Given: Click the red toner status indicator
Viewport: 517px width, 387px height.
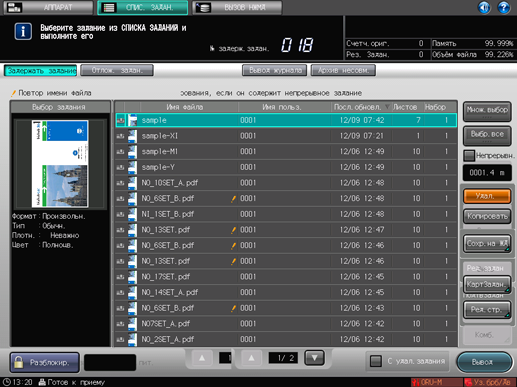Looking at the screenshot, I should click(490, 382).
